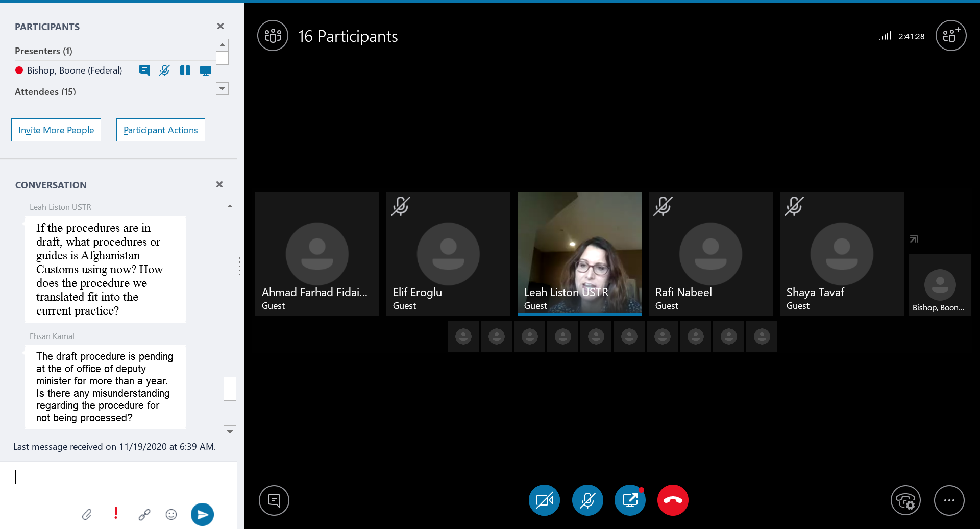980x529 pixels.
Task: Send the message with send arrow
Action: [202, 514]
